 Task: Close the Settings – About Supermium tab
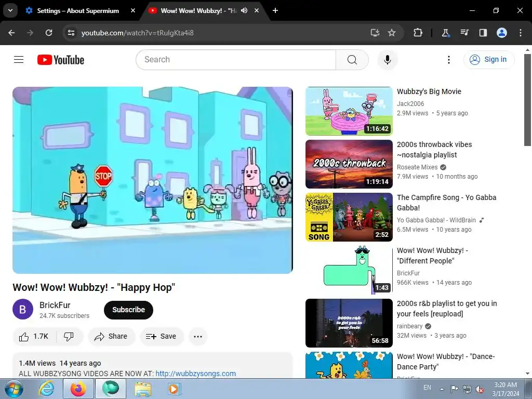coord(133,10)
